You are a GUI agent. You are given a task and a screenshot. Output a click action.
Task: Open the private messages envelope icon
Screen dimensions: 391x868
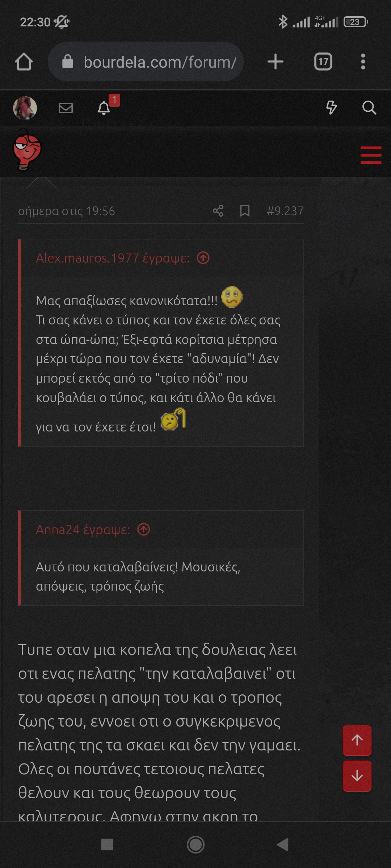66,108
